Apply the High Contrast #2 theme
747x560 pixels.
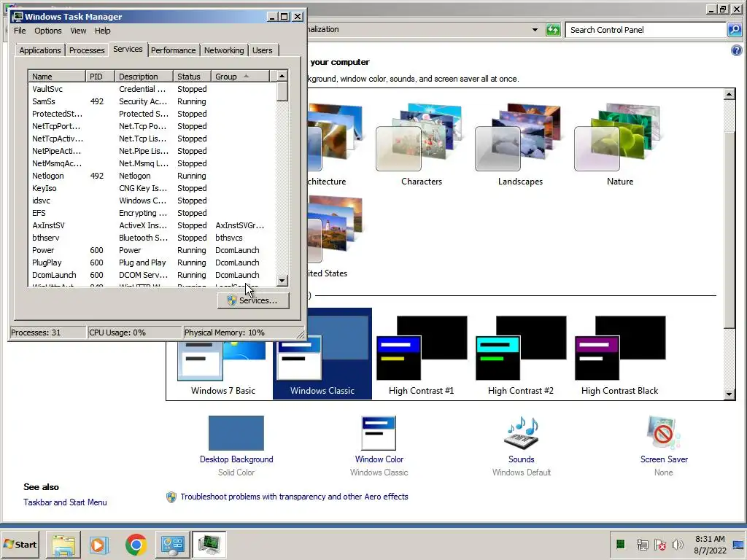pyautogui.click(x=520, y=356)
